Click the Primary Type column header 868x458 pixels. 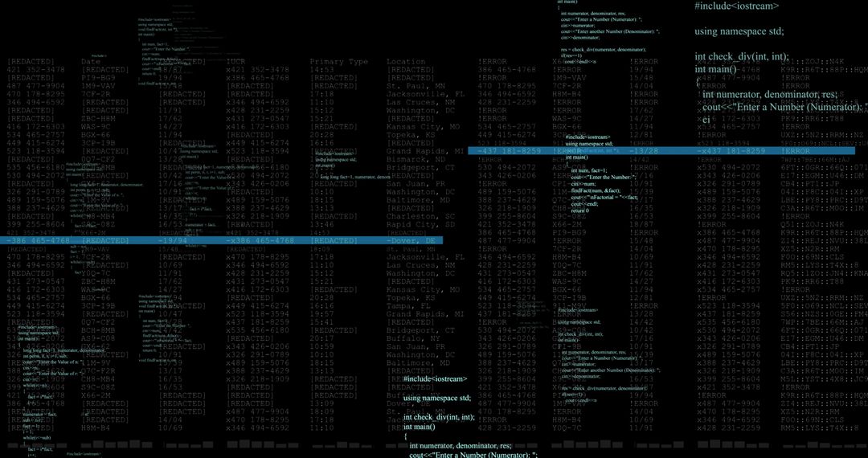(339, 61)
